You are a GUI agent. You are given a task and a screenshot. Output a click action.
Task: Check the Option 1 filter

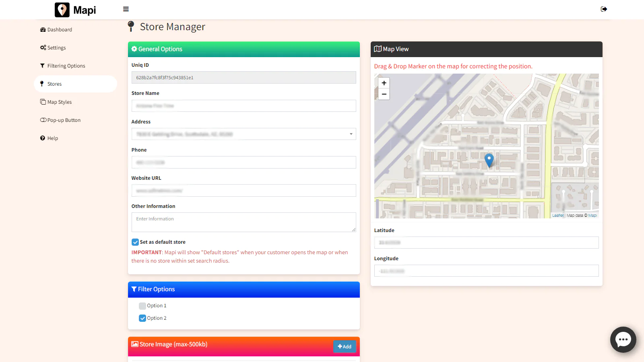point(142,306)
